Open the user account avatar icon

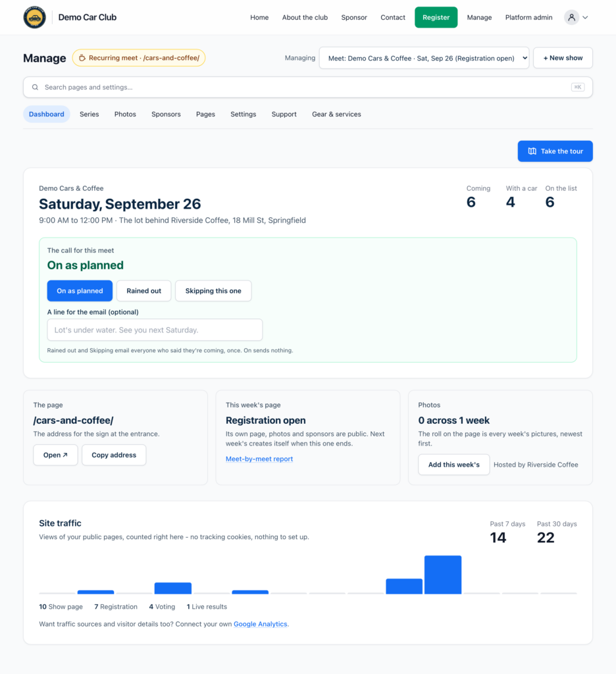(571, 17)
